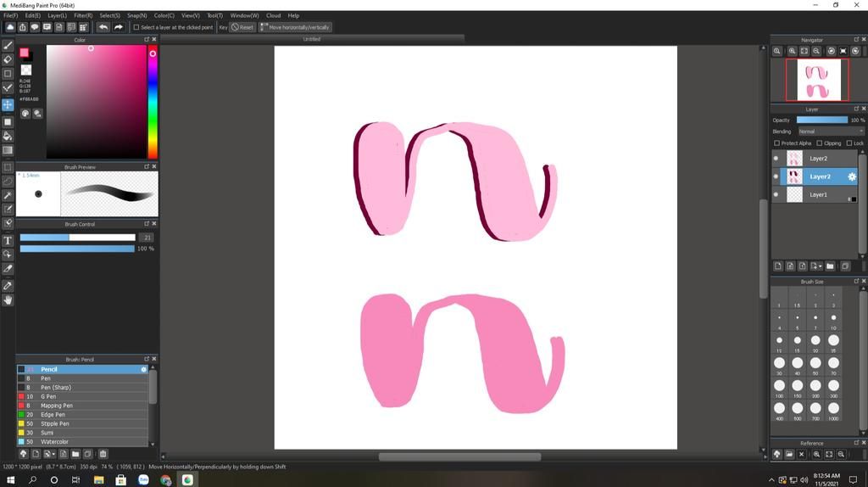Screen dimensions: 868x487
Task: Open the palette icon in Color panel
Action: [x=25, y=114]
